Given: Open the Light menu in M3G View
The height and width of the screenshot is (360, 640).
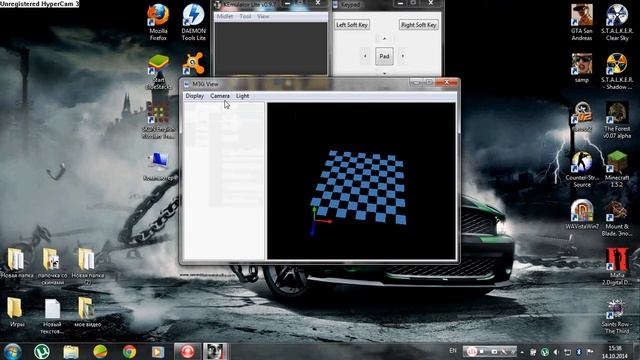Looking at the screenshot, I should pos(242,96).
